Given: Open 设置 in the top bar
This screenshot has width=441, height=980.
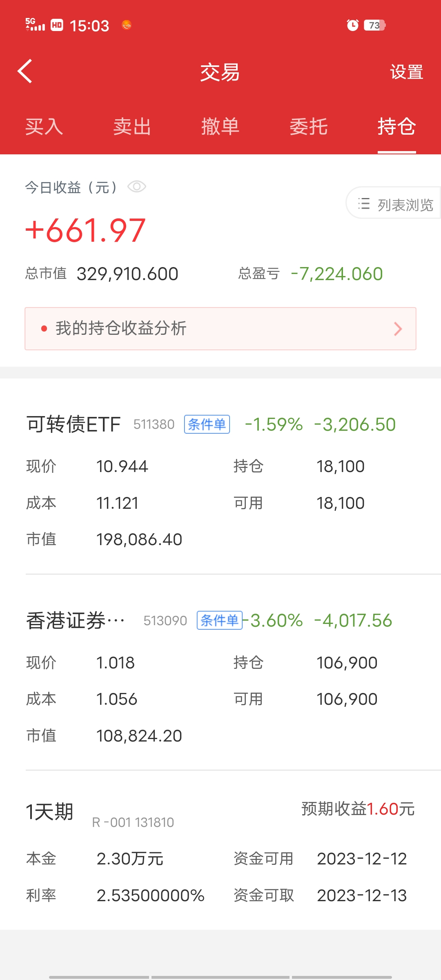Looking at the screenshot, I should coord(406,72).
